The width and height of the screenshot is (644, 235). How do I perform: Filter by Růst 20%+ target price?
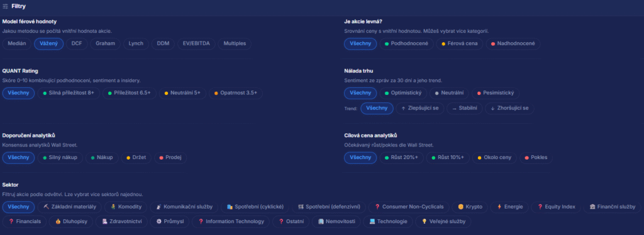click(401, 158)
